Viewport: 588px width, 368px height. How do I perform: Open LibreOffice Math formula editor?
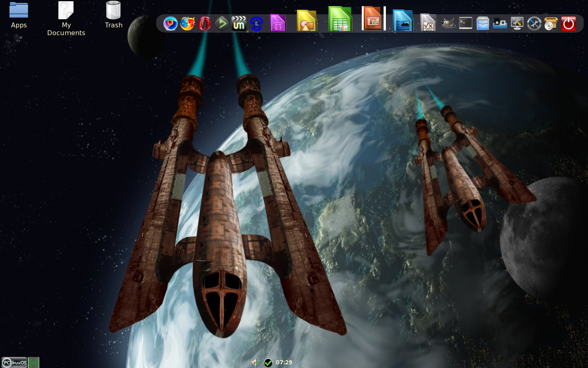tap(428, 23)
